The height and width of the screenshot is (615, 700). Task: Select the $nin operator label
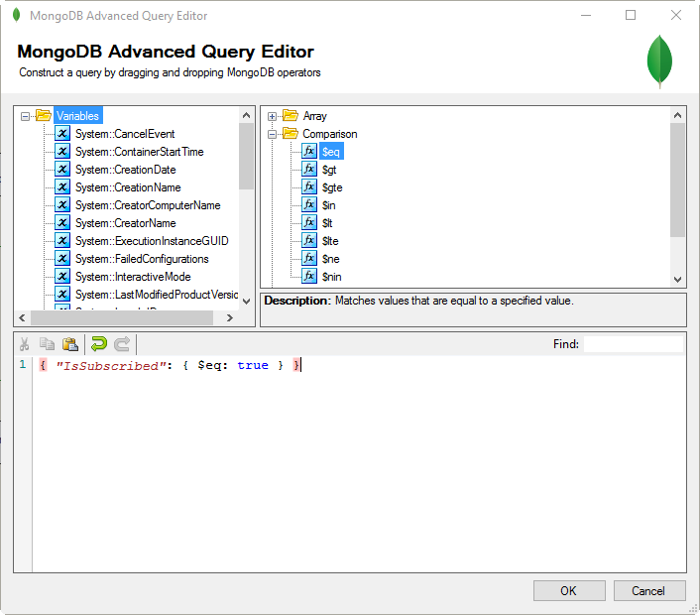click(x=332, y=277)
